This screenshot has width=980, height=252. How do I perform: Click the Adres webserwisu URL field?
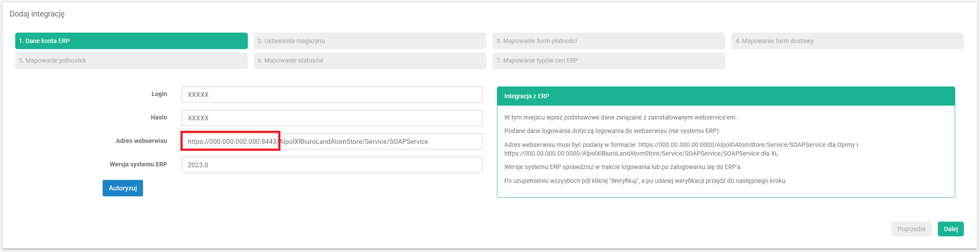(378, 142)
